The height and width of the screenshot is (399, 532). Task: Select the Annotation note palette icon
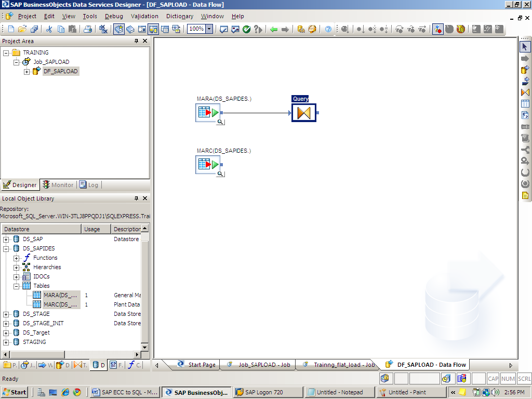[525, 195]
